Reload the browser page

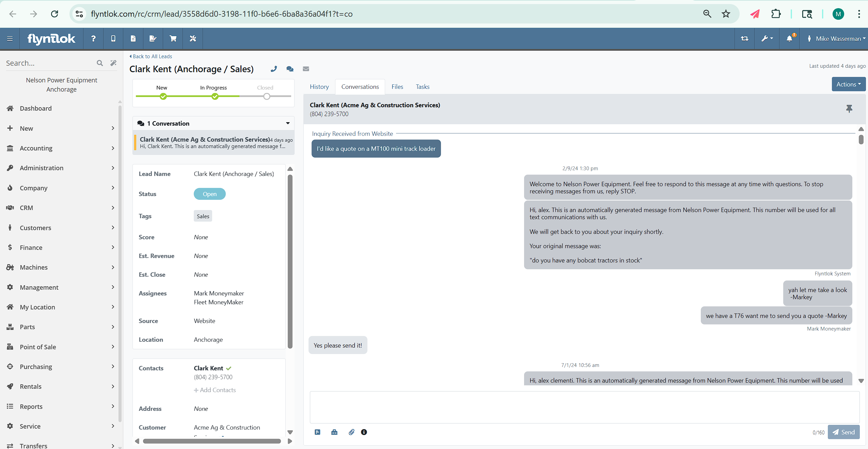[x=54, y=14]
